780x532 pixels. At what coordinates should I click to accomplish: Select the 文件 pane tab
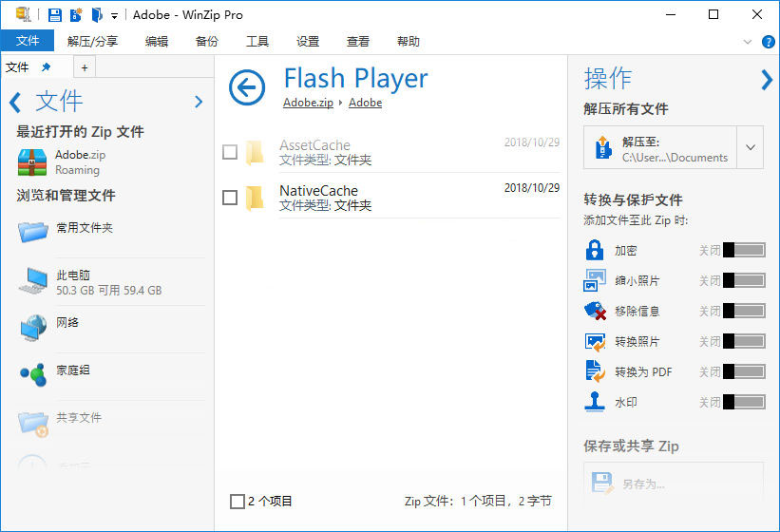tap(17, 67)
